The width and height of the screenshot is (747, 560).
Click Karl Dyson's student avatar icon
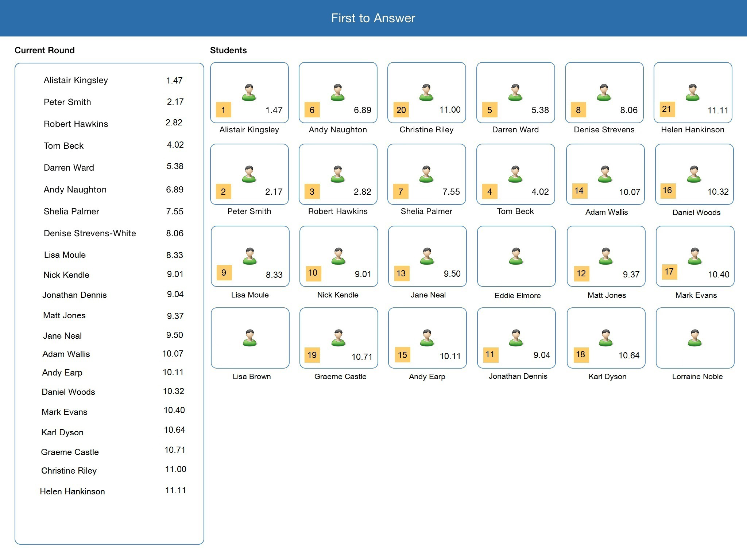pos(605,338)
